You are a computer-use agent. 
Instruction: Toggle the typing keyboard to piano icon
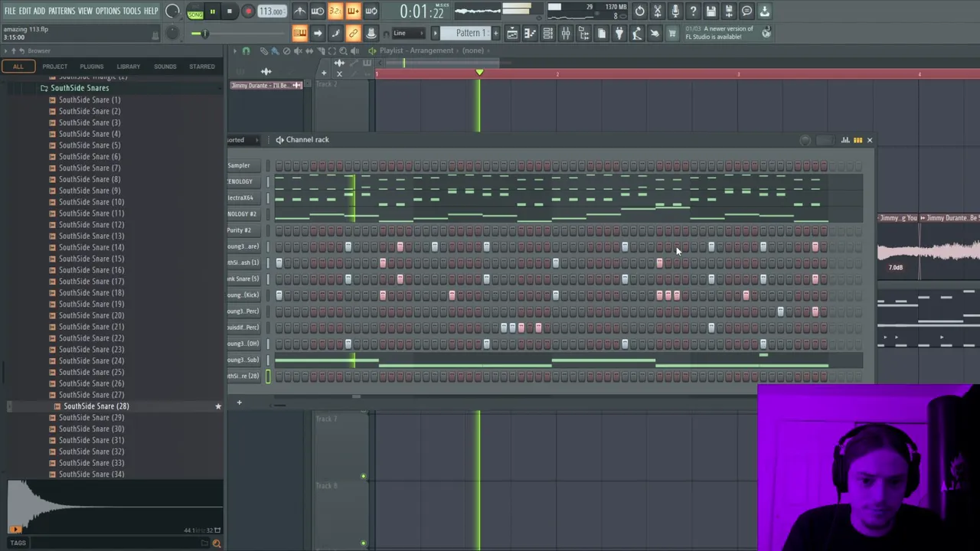[x=299, y=33]
